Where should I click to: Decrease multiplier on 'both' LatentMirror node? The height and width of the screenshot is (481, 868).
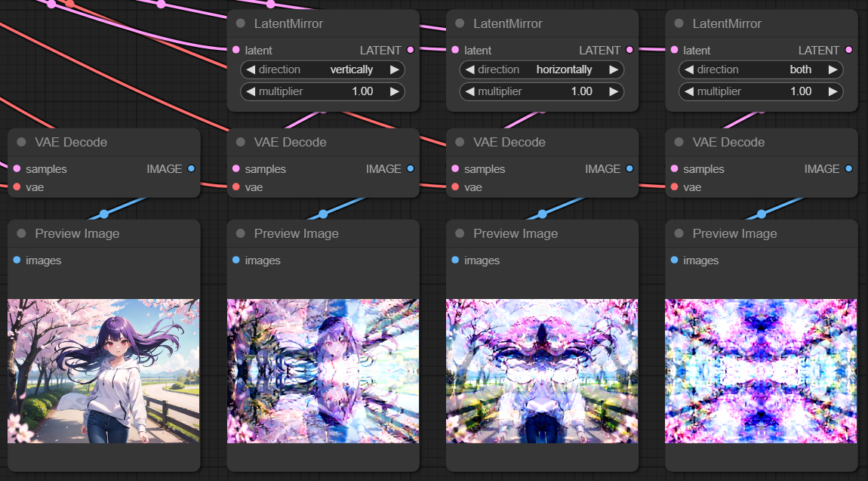[x=689, y=91]
